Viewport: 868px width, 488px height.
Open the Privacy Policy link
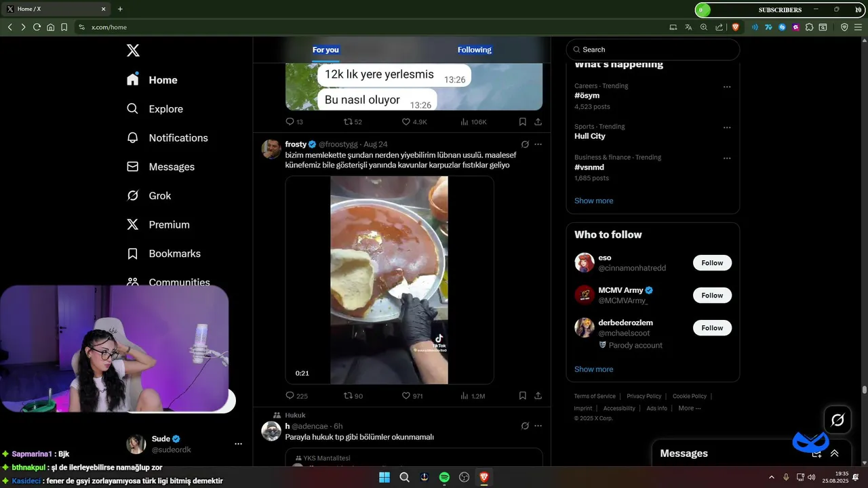pos(644,396)
